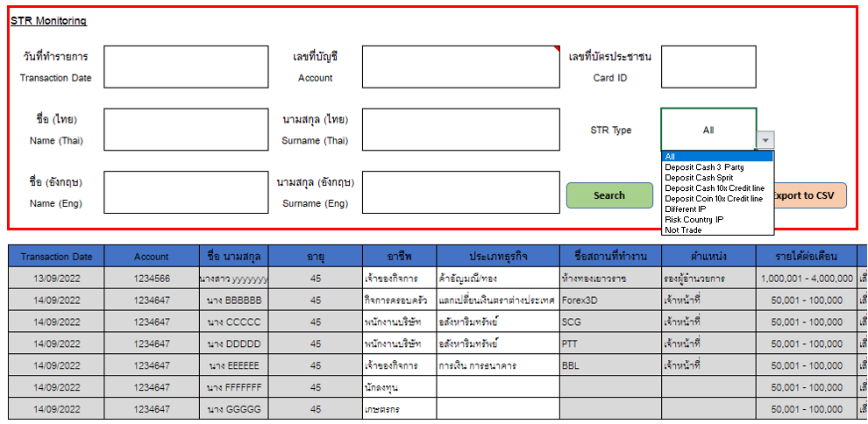Click the Surname (Eng) input field
Screen dimensions: 868x424
pos(460,192)
